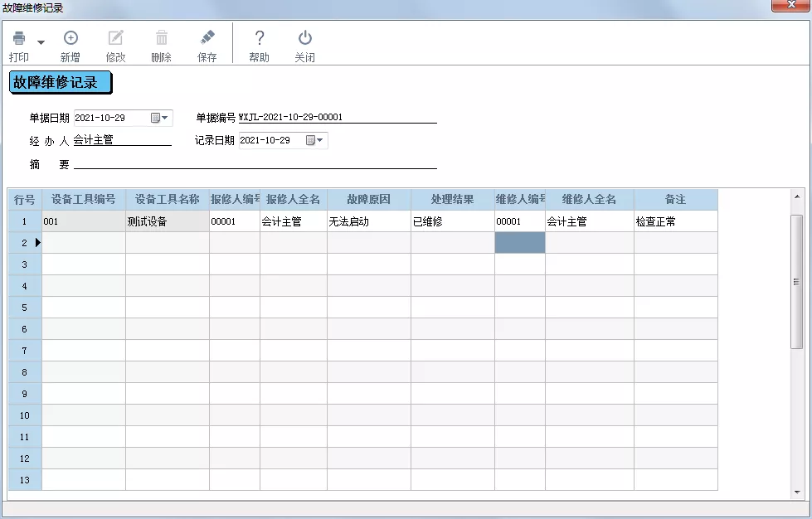Open 单据日期 calendar date picker
Screen dimensions: 812x519
[159, 118]
